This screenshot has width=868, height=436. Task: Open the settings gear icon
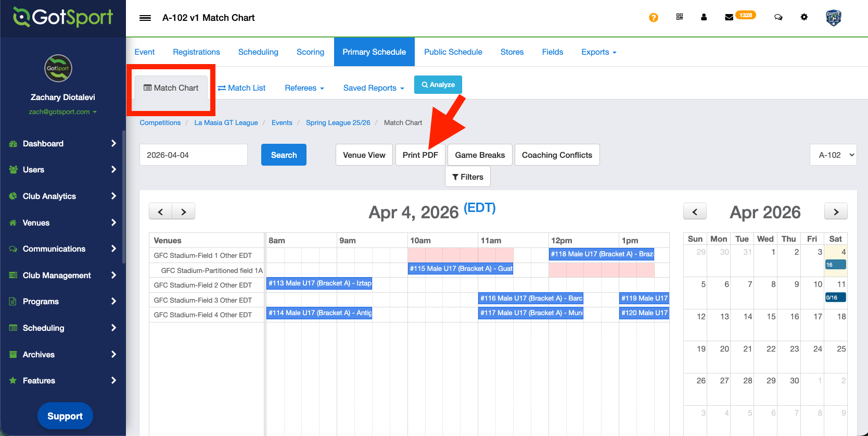pos(804,17)
